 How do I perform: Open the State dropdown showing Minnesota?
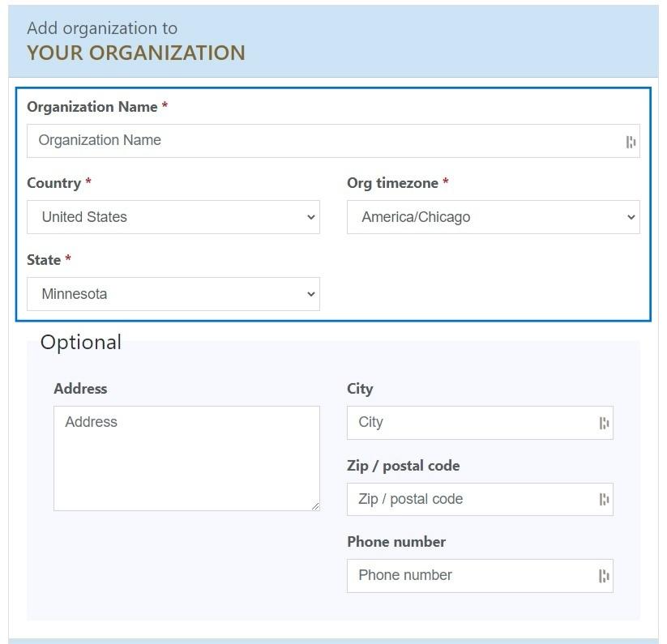tap(173, 294)
